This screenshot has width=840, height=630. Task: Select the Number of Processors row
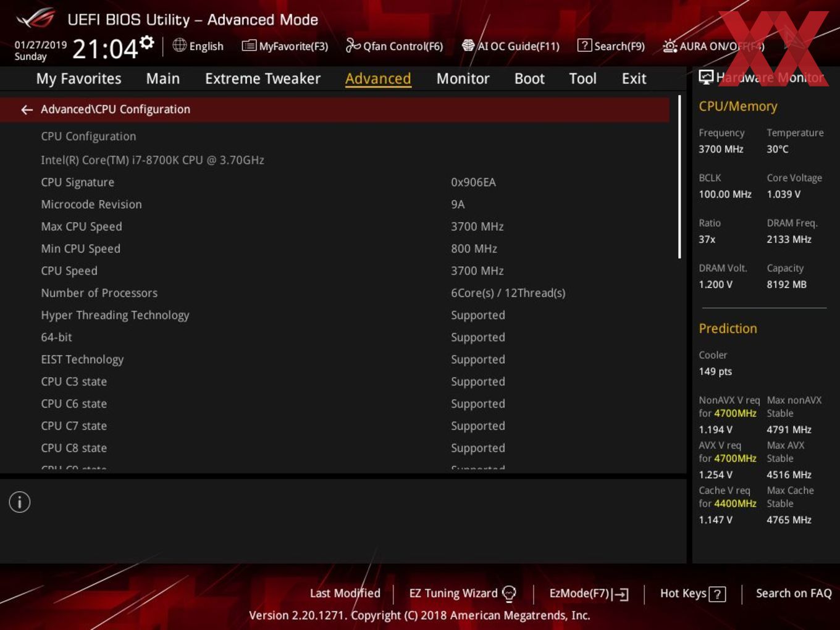click(335, 293)
